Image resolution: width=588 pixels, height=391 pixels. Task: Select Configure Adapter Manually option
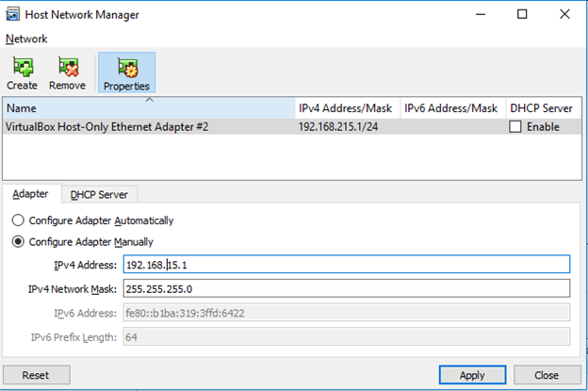coord(19,241)
